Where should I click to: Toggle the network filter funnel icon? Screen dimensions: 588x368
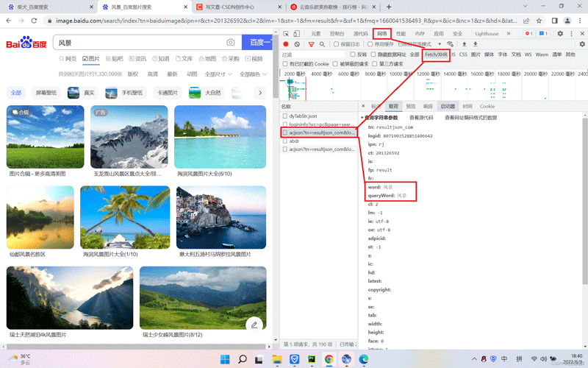(311, 44)
